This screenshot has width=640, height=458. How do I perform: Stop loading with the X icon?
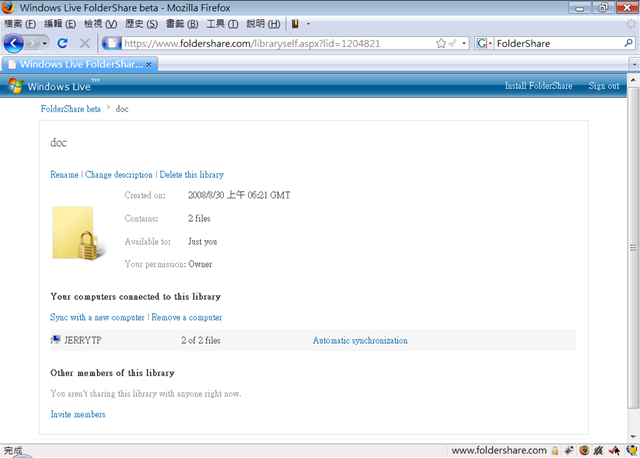[x=85, y=43]
